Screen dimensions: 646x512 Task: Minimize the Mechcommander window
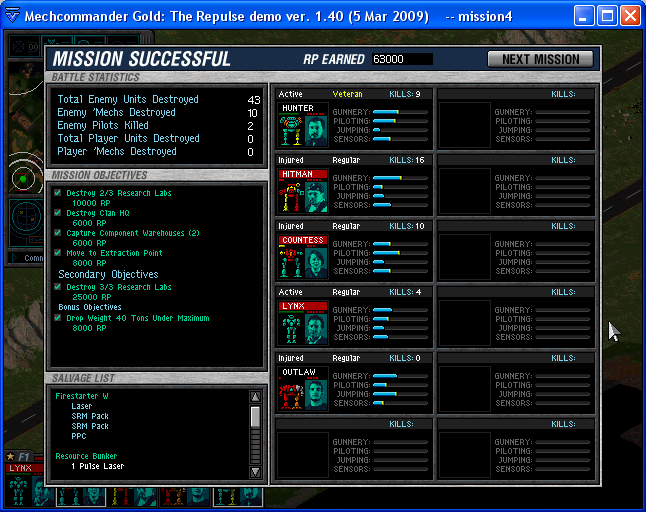[x=583, y=16]
